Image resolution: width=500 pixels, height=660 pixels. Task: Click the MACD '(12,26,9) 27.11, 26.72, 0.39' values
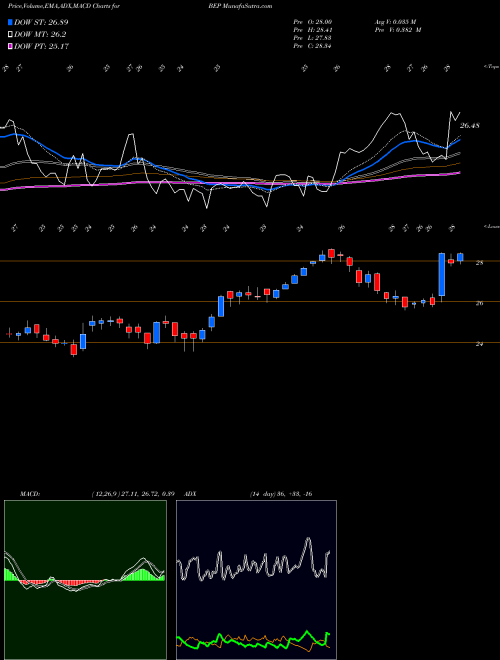coord(133,494)
